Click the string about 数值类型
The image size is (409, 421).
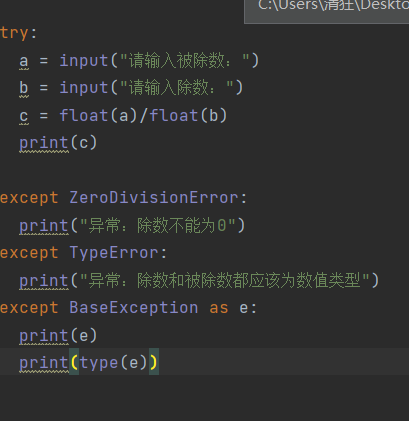tap(225, 280)
